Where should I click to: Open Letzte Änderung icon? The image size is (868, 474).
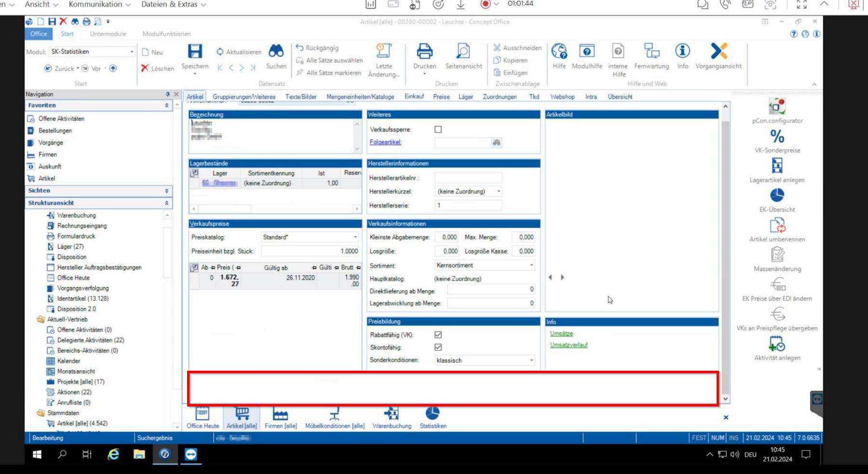click(384, 51)
